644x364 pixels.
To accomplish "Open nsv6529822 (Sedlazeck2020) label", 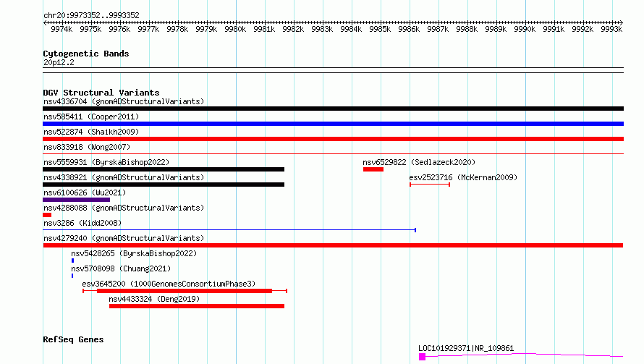I will (x=419, y=162).
